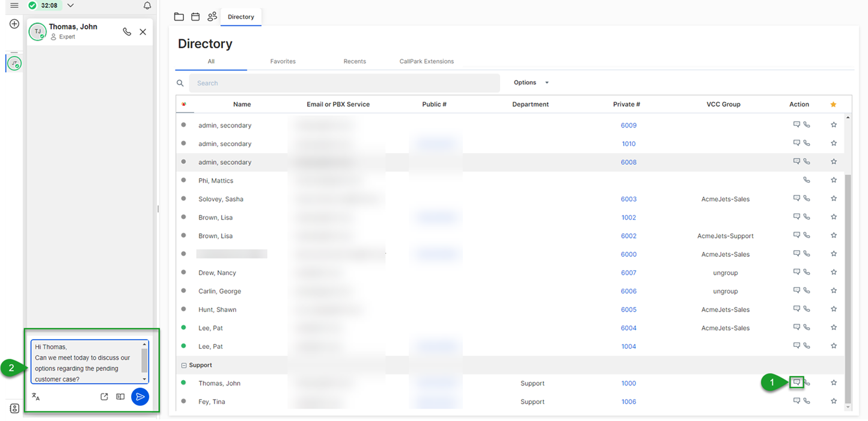Sort by the favorites star column header
The width and height of the screenshot is (868, 421).
(833, 105)
